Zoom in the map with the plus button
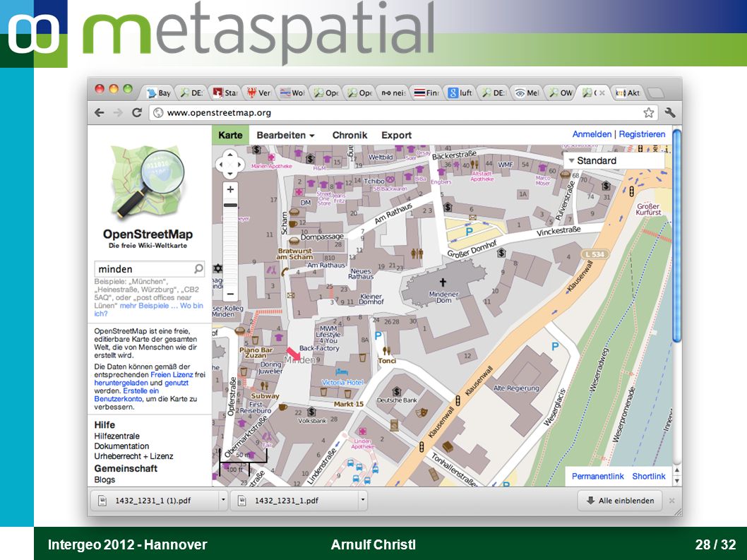Image resolution: width=747 pixels, height=560 pixels. point(230,189)
